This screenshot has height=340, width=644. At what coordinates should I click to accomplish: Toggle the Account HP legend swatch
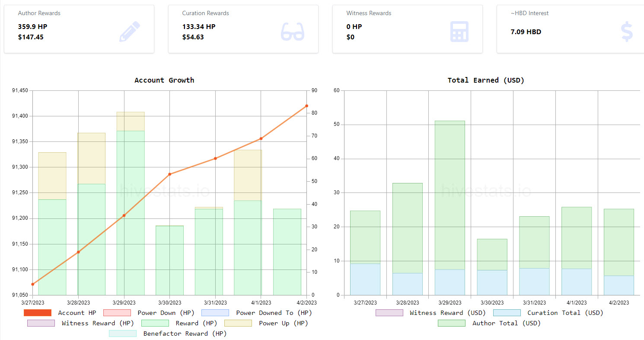point(37,313)
